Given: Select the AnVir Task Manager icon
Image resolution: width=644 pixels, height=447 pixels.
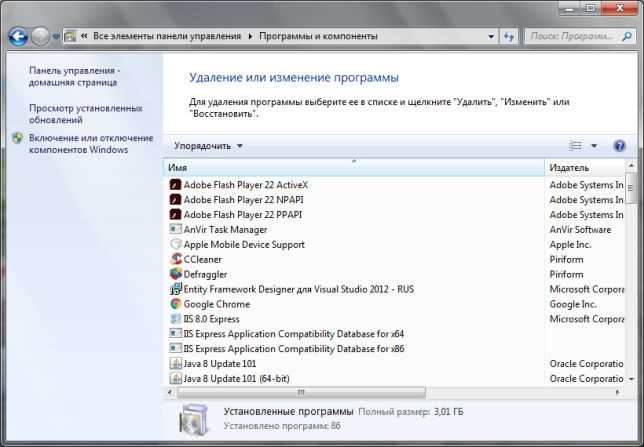Looking at the screenshot, I should tap(176, 230).
